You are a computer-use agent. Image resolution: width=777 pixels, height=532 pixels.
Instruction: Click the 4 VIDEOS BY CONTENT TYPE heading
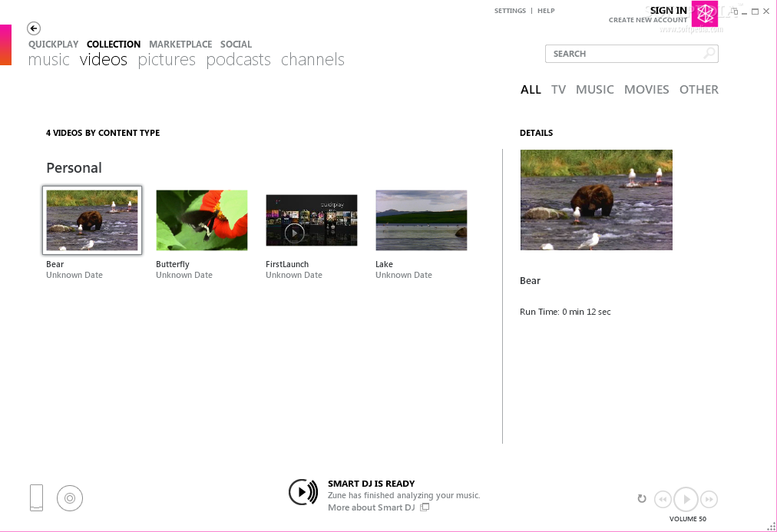click(103, 133)
